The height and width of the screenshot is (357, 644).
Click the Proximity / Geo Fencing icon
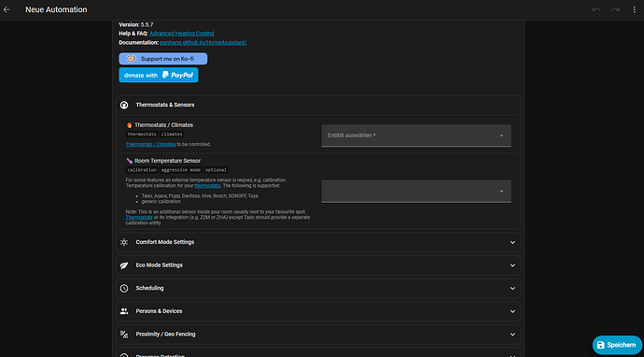click(x=124, y=335)
